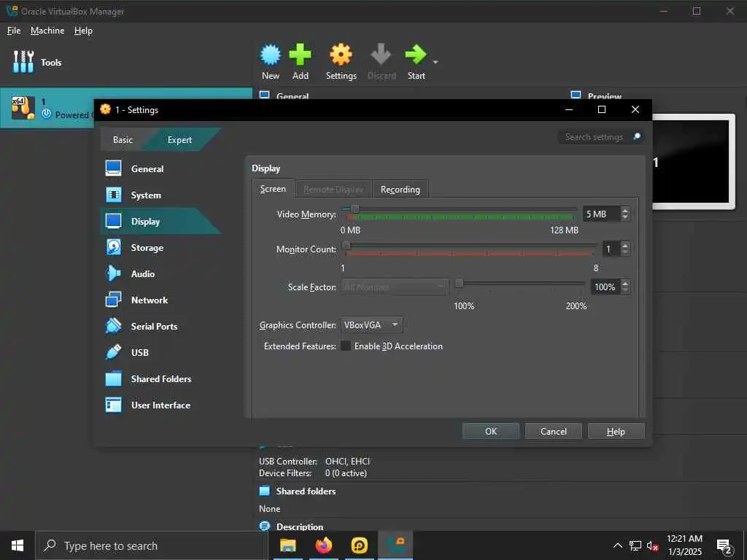
Task: Open the Machine menu
Action: tap(47, 31)
